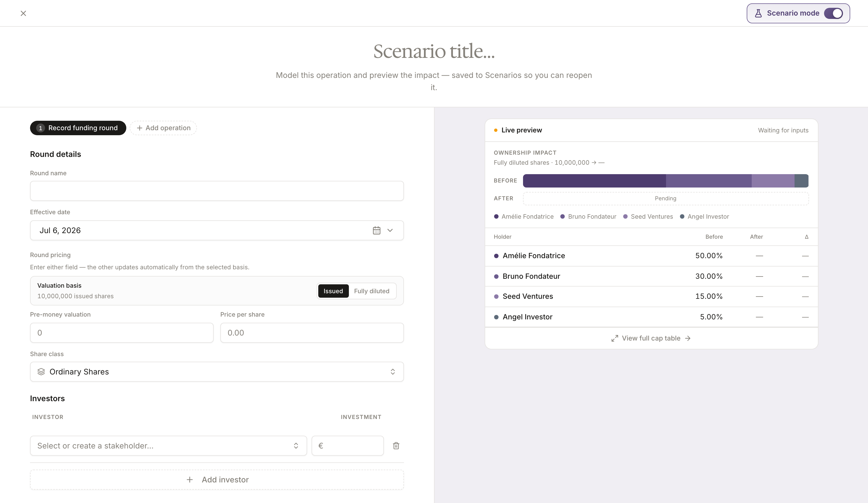This screenshot has height=503, width=868.
Task: Select the Bruno Fondateur table row name
Action: (531, 276)
